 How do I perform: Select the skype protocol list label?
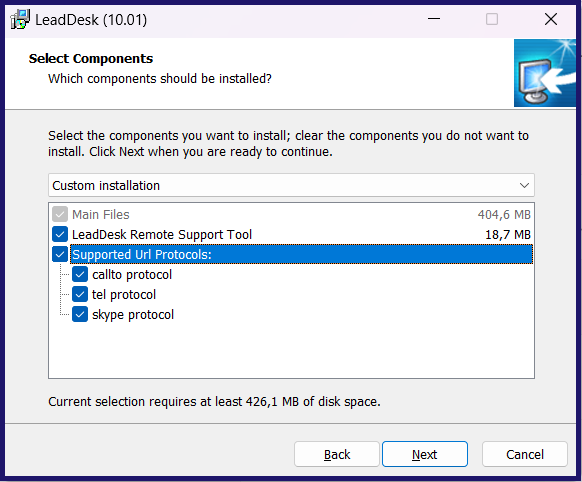133,315
